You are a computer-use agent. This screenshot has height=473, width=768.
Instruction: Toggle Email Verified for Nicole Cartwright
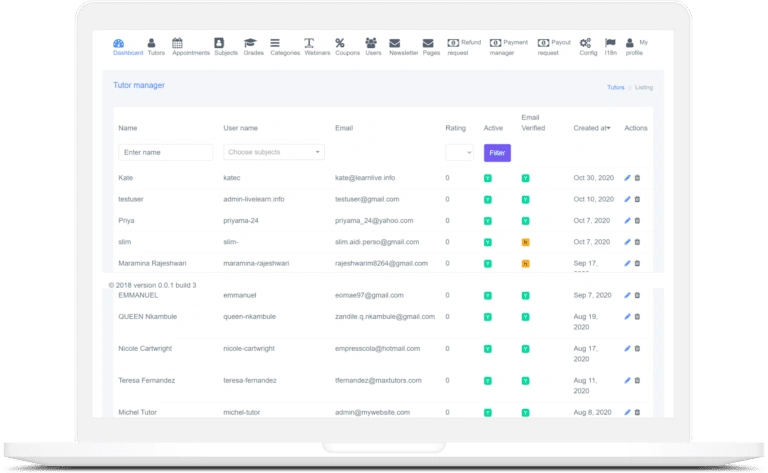pos(526,349)
